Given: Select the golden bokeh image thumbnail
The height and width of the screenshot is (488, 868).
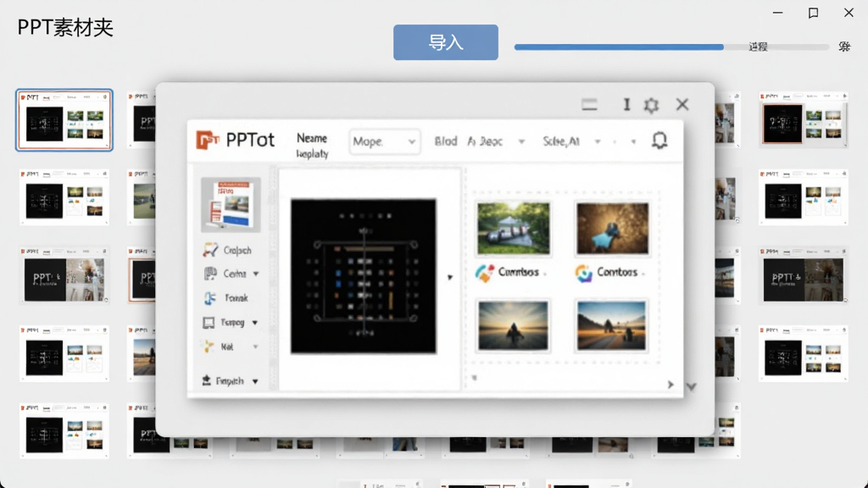Looking at the screenshot, I should click(x=612, y=229).
